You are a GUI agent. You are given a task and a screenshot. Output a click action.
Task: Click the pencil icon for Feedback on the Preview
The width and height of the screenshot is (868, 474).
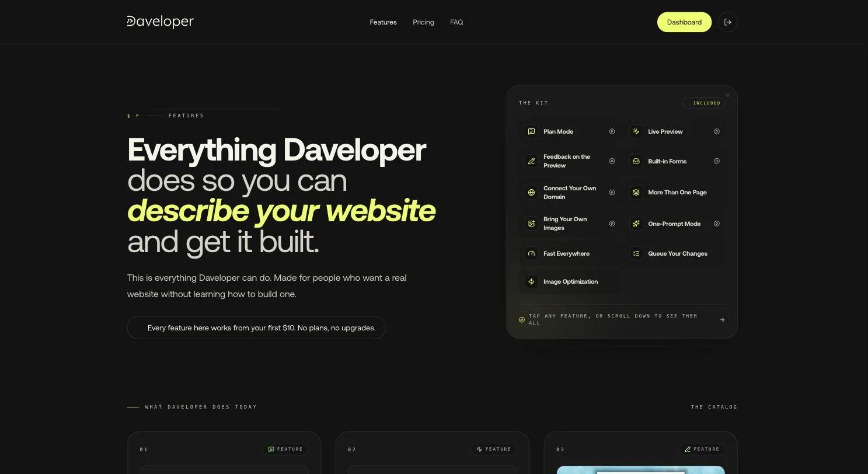[531, 161]
